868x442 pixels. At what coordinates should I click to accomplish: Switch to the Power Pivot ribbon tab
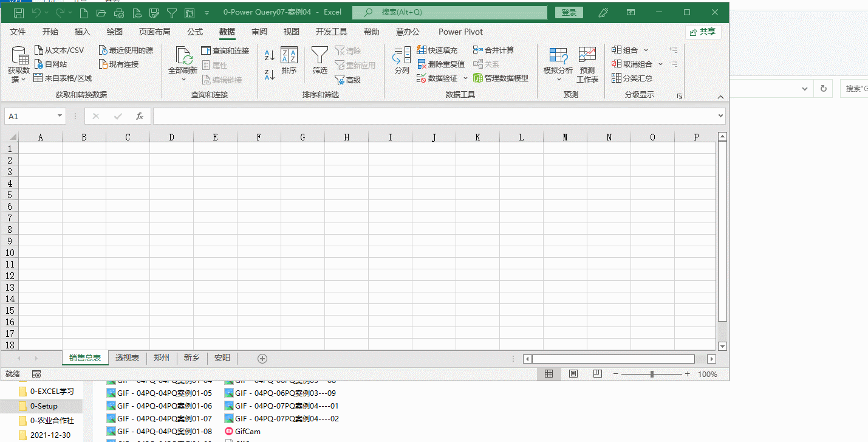point(461,32)
